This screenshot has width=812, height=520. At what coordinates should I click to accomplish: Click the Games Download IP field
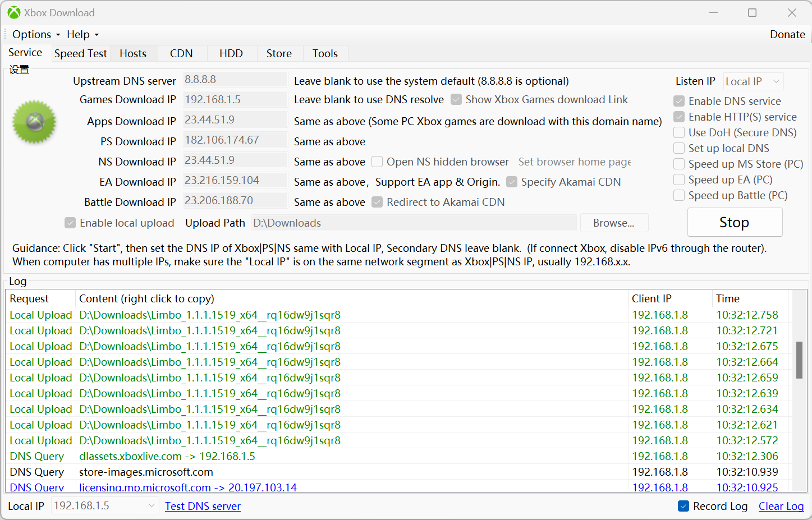[x=235, y=99]
